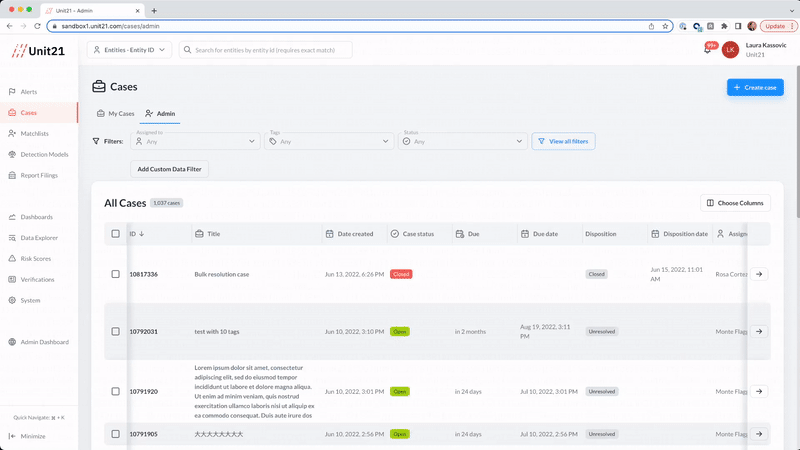Viewport: 800px width, 450px height.
Task: Open Alerts in sidebar
Action: 39,92
